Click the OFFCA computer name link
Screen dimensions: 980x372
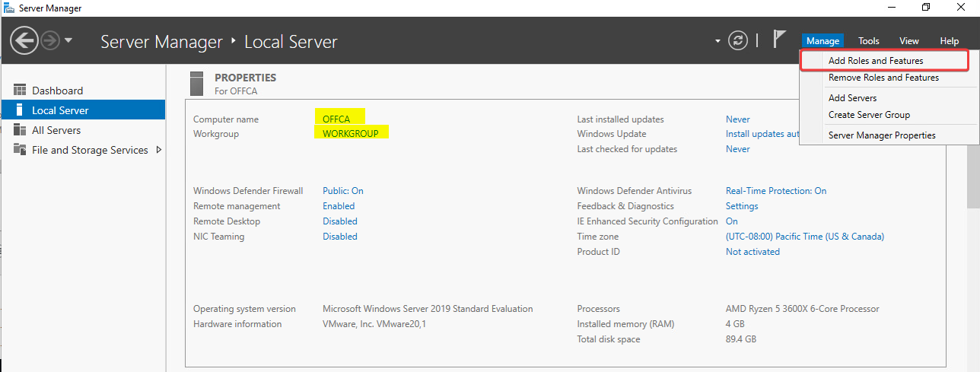coord(336,119)
